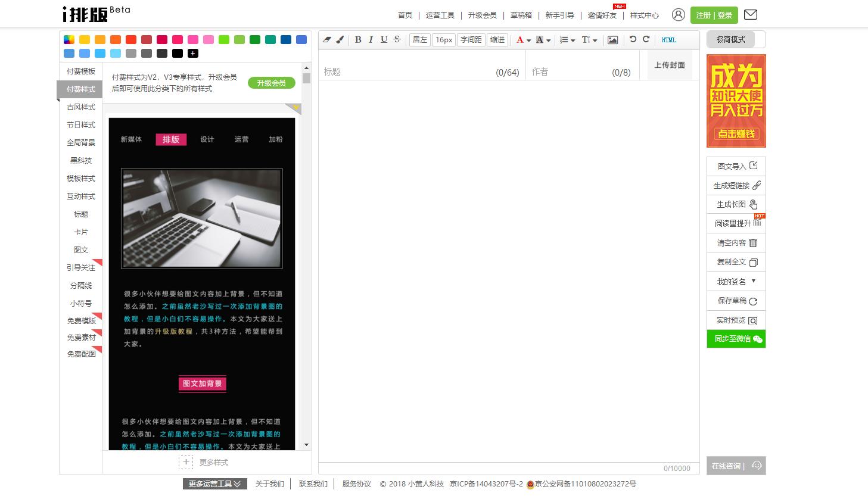The width and height of the screenshot is (868, 496).
Task: Open the message envelope icon top right
Action: point(750,14)
